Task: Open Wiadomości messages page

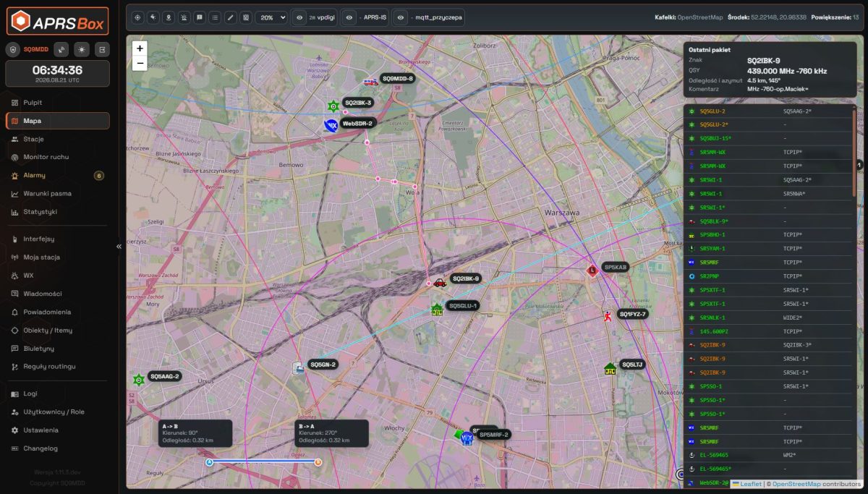Action: click(x=58, y=294)
